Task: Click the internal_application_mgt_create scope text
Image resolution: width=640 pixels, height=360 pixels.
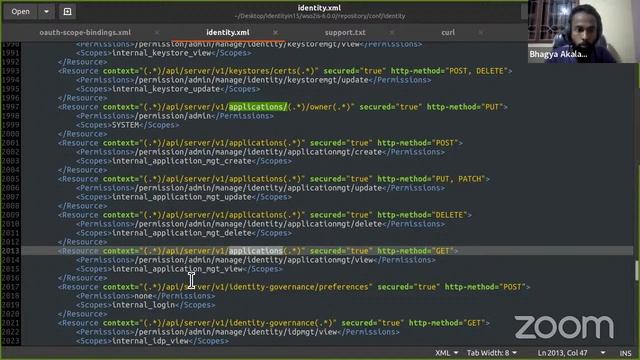Action: point(182,161)
